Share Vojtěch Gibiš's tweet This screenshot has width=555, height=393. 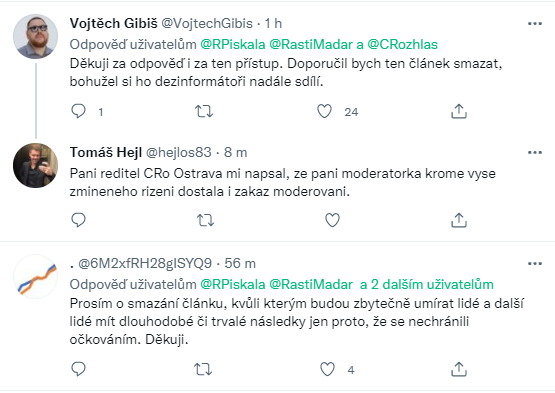[459, 111]
